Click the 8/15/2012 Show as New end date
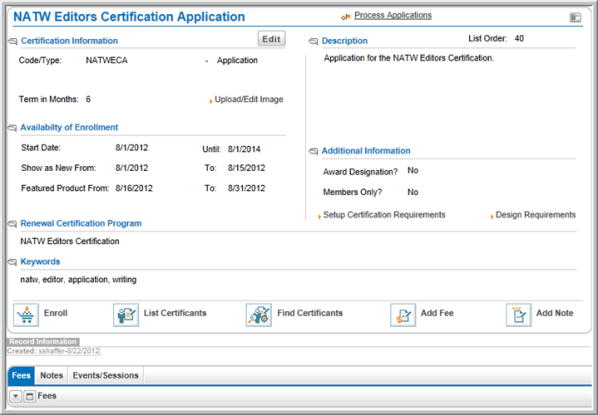The image size is (598, 415). coord(246,168)
